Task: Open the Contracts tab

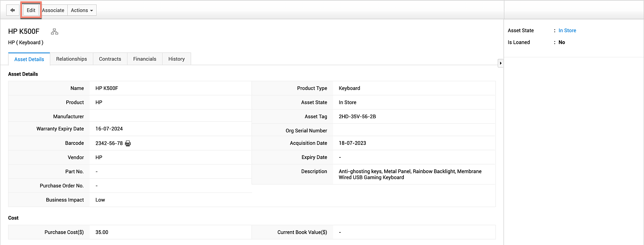Action: point(110,59)
